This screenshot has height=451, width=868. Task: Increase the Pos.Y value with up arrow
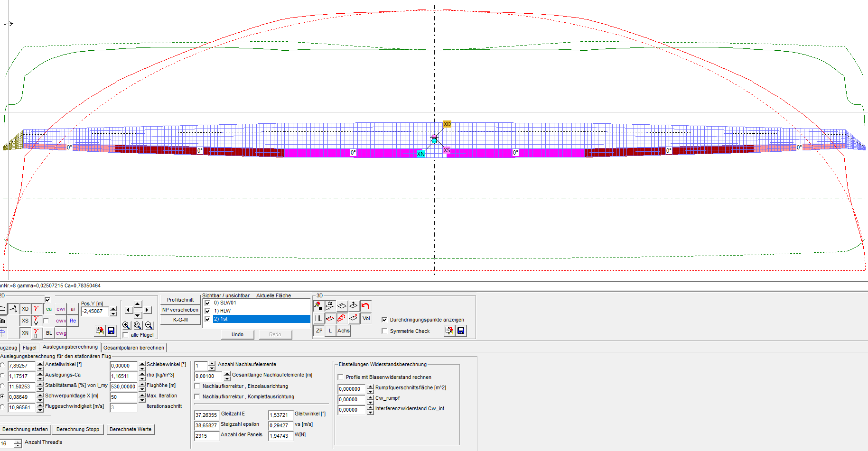(113, 309)
